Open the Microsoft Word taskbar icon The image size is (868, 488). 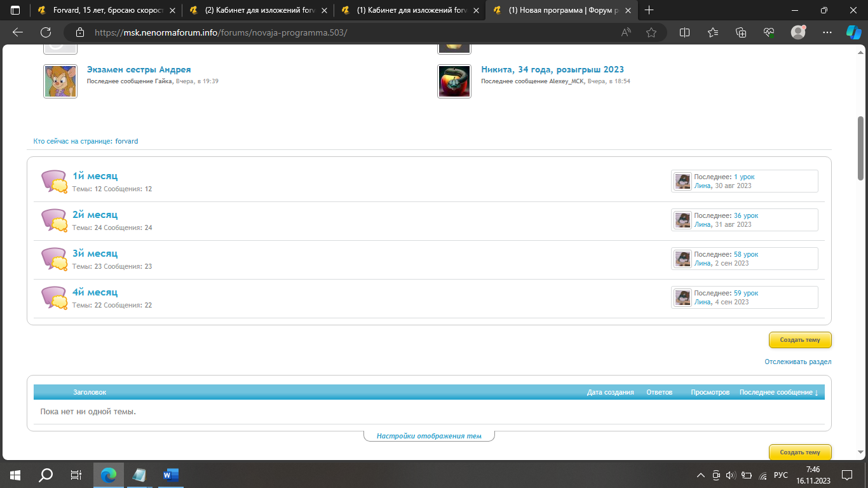pyautogui.click(x=171, y=475)
